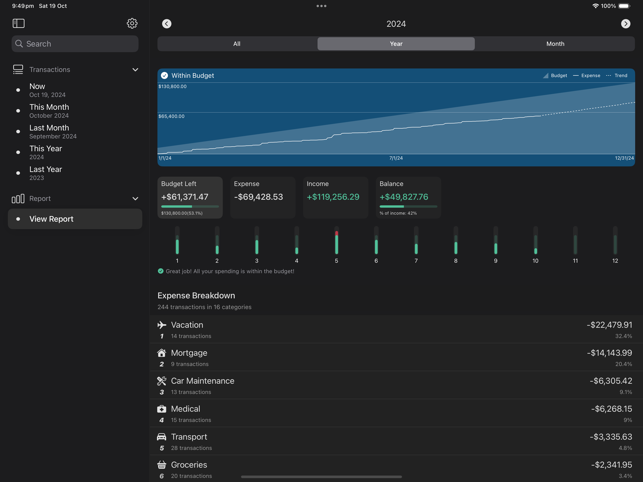The width and height of the screenshot is (643, 482).
Task: Click the Balance percent-of-income bar
Action: [408, 206]
